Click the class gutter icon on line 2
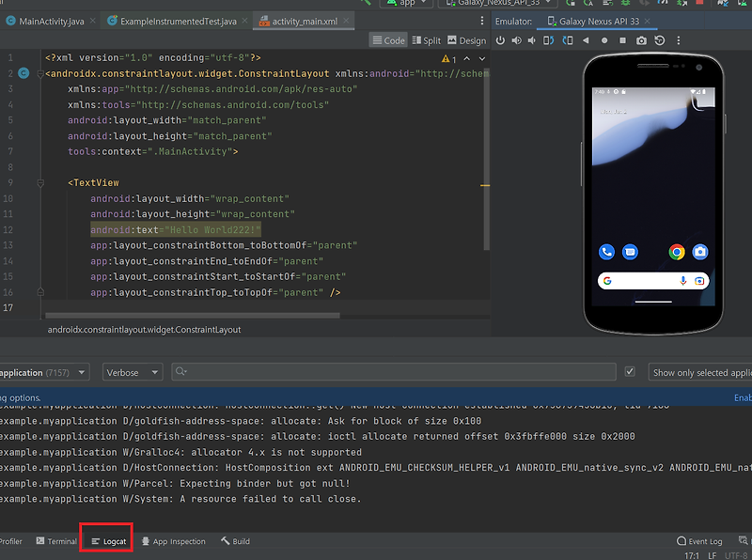The width and height of the screenshot is (752, 560). click(23, 73)
